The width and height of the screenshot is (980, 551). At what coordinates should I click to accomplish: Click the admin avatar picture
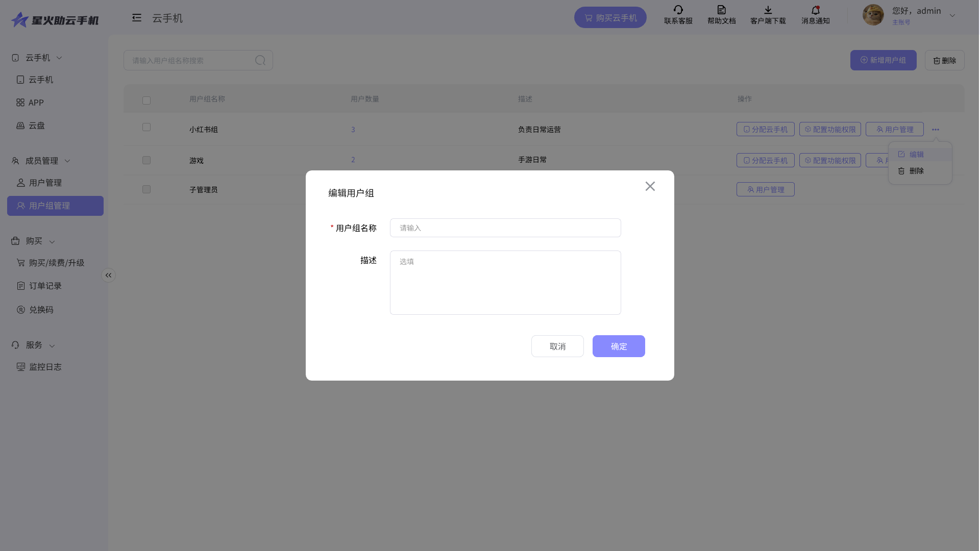point(873,15)
